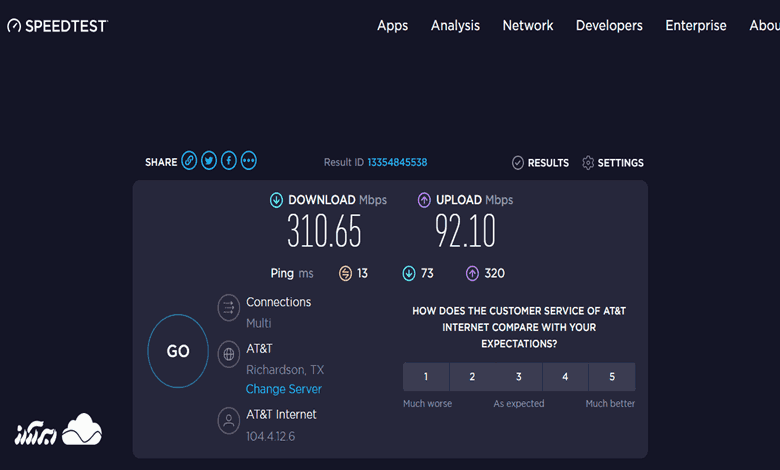This screenshot has height=470, width=780.
Task: Click the SHARE label
Action: point(161,162)
